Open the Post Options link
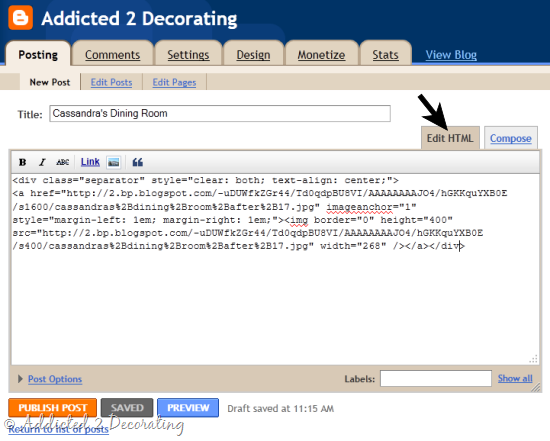 tap(55, 379)
